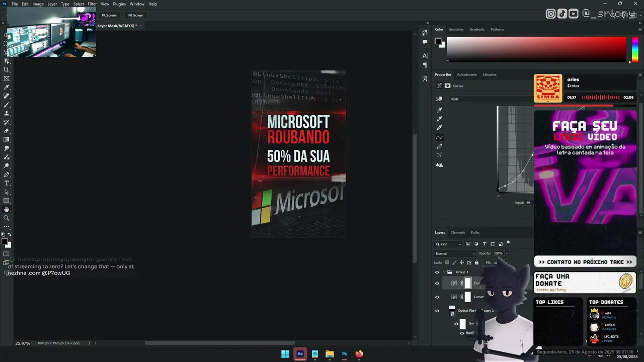This screenshot has height=362, width=644.
Task: Select the Horizontal Type tool
Action: click(x=7, y=183)
